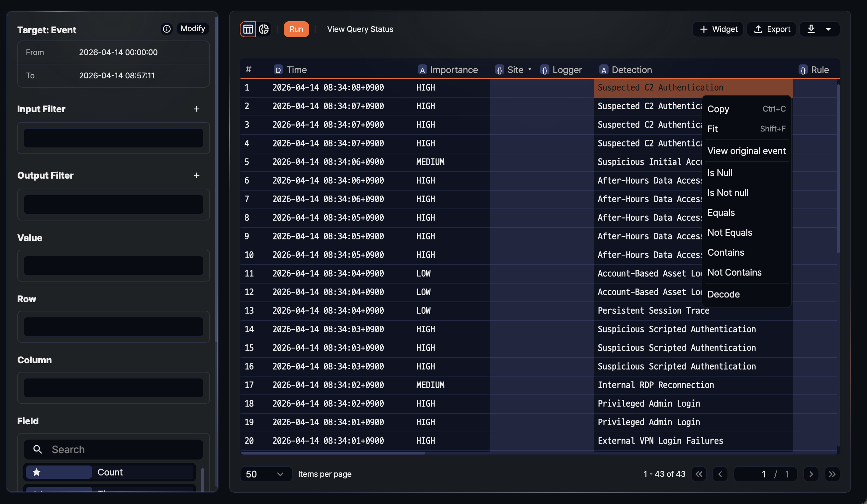Click the A icon on Importance column

pyautogui.click(x=422, y=69)
